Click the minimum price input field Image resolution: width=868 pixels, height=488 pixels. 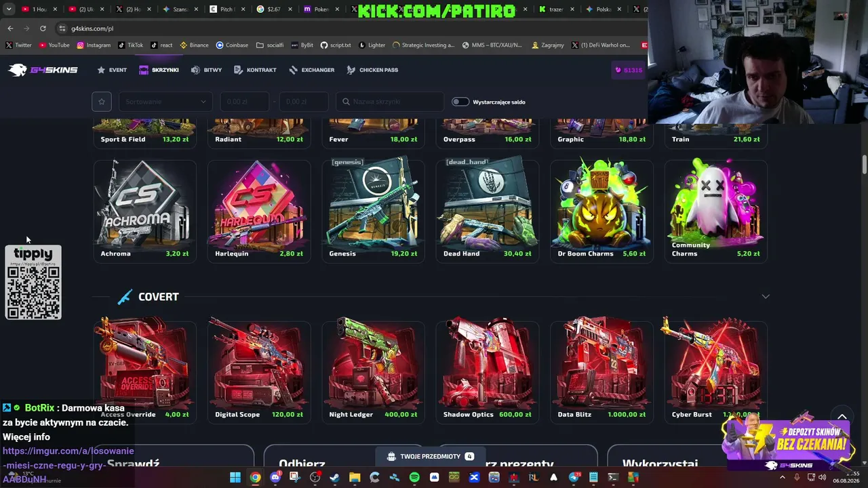tap(244, 102)
